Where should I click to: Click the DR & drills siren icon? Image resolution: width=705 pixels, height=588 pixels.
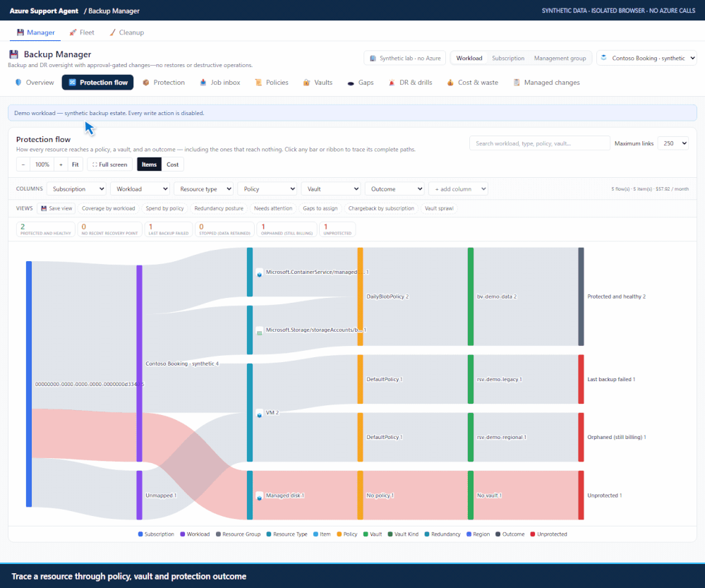click(x=392, y=83)
